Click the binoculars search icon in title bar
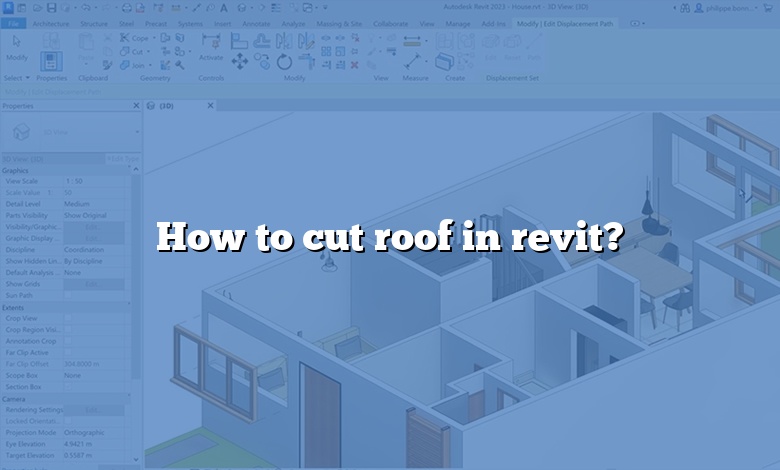 tap(685, 7)
